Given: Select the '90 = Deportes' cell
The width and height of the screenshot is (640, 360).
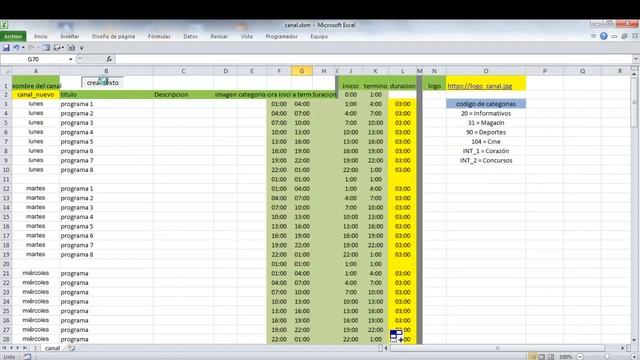Looking at the screenshot, I should tap(486, 132).
